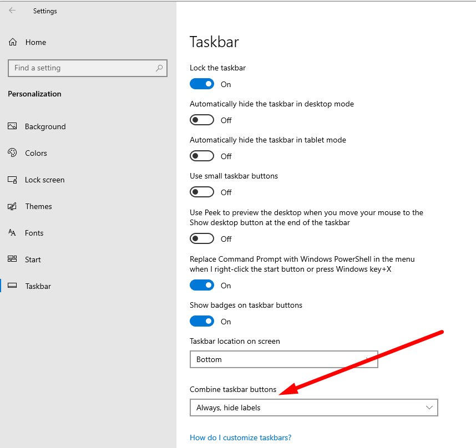Viewport: 476px width, 448px height.
Task: Open Background via its picture icon
Action: [12, 126]
